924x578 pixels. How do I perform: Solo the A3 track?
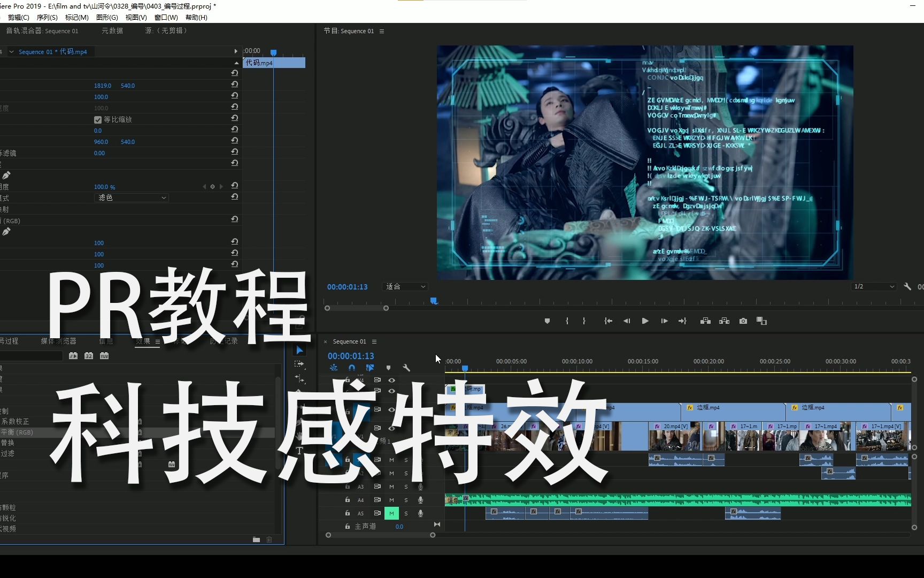(x=406, y=486)
